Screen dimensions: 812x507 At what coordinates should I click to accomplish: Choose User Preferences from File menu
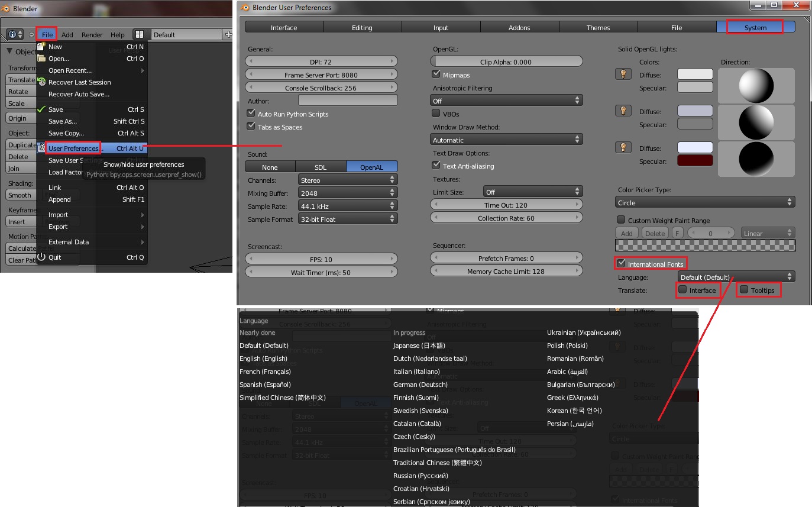pos(92,148)
